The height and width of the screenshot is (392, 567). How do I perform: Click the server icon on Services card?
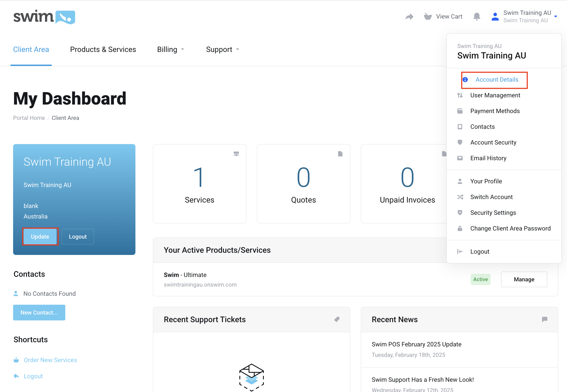click(236, 154)
